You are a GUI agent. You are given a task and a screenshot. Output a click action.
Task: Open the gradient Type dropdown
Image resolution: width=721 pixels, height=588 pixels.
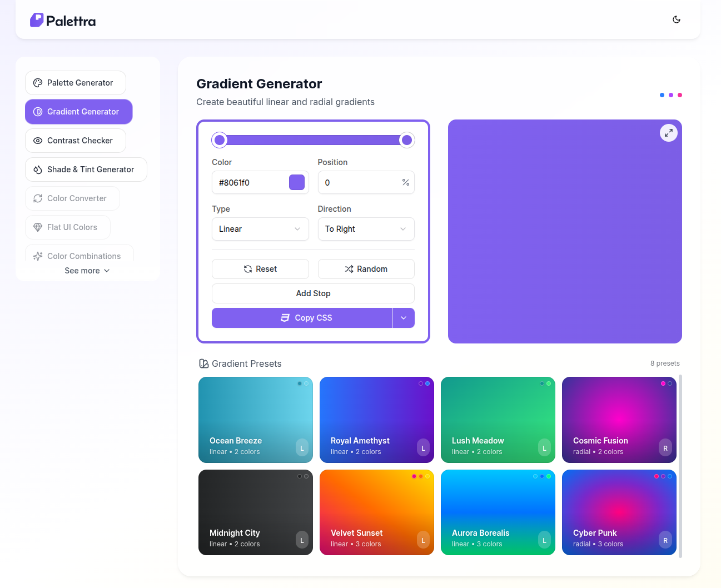pyautogui.click(x=260, y=229)
